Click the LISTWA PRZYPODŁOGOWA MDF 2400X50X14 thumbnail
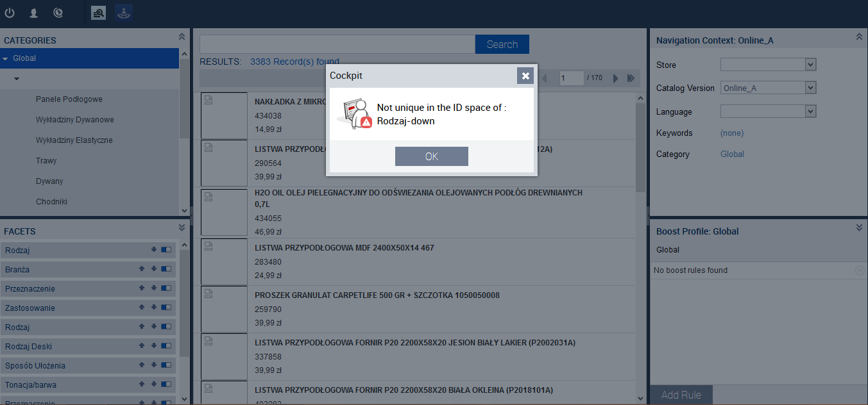This screenshot has width=868, height=405. point(224,261)
